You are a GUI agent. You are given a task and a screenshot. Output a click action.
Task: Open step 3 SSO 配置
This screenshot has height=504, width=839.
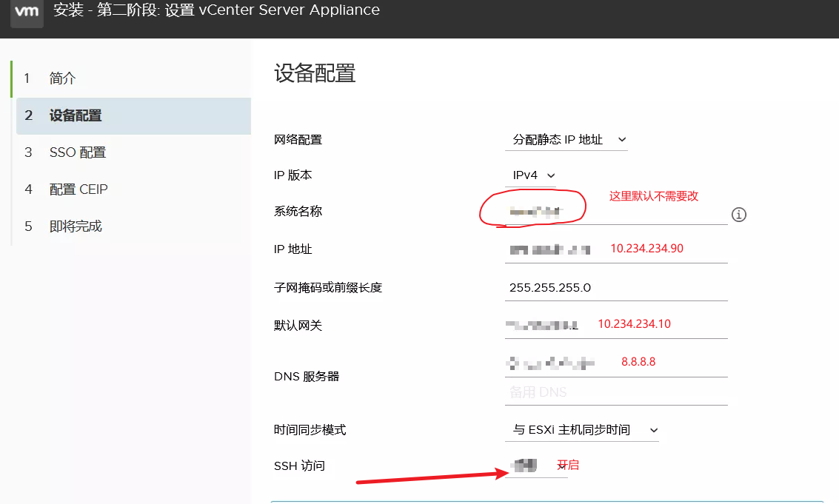(x=77, y=152)
